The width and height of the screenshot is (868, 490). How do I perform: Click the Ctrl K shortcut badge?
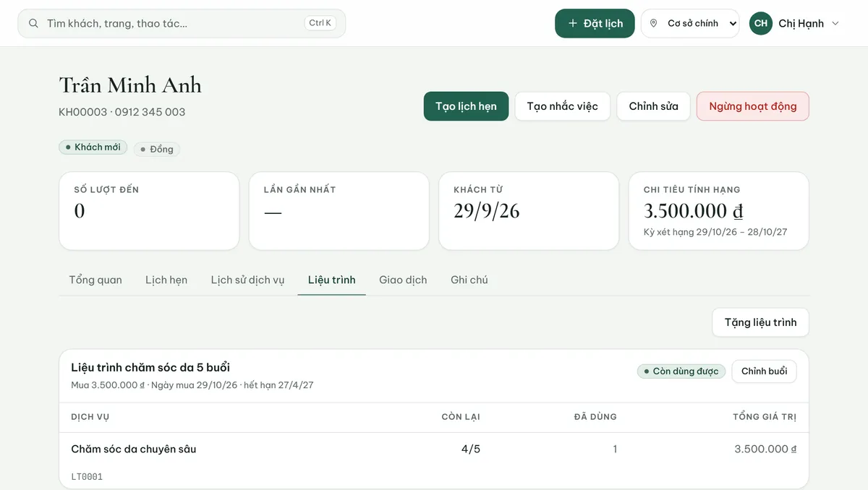click(x=320, y=23)
